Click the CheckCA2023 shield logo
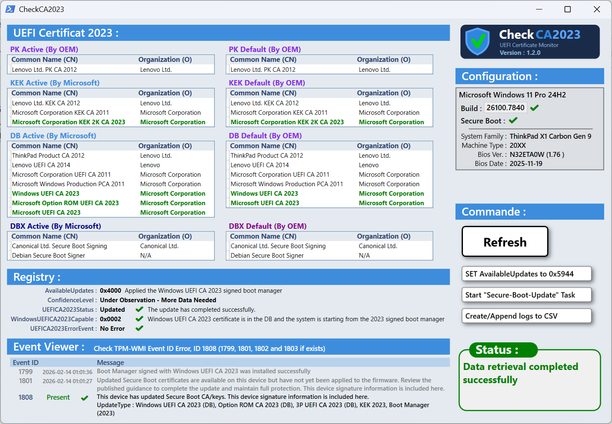Viewport: 612px width, 424px height. click(x=478, y=41)
